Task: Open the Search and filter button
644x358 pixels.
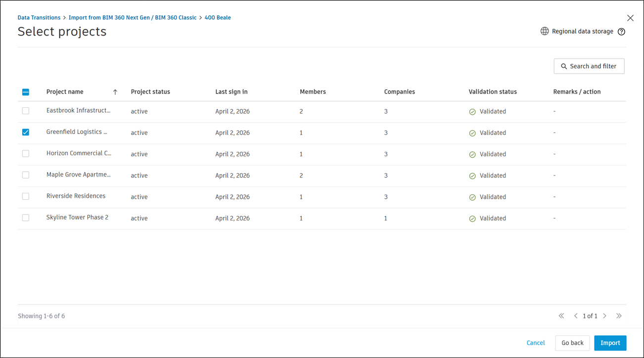Action: [x=589, y=66]
